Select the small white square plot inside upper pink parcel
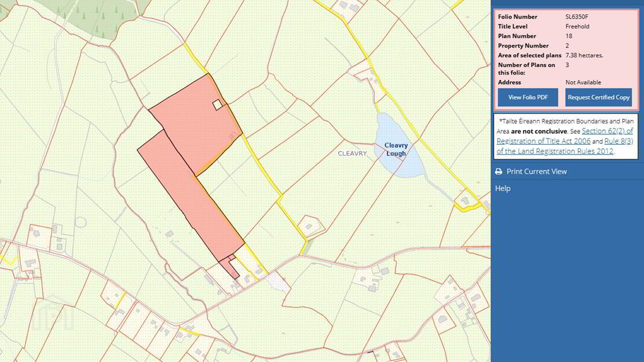Image resolution: width=644 pixels, height=362 pixels. (218, 105)
